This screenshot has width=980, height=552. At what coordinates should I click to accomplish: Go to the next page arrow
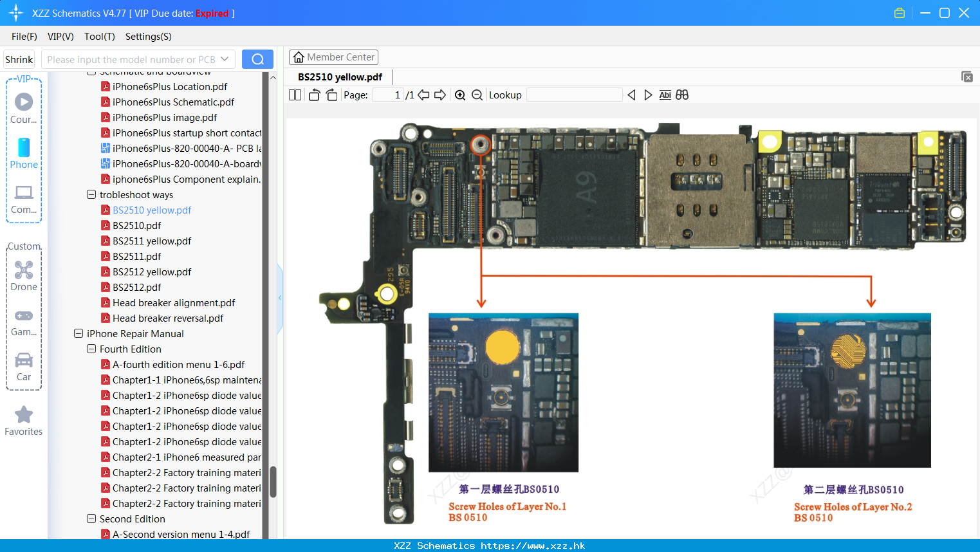(x=440, y=95)
